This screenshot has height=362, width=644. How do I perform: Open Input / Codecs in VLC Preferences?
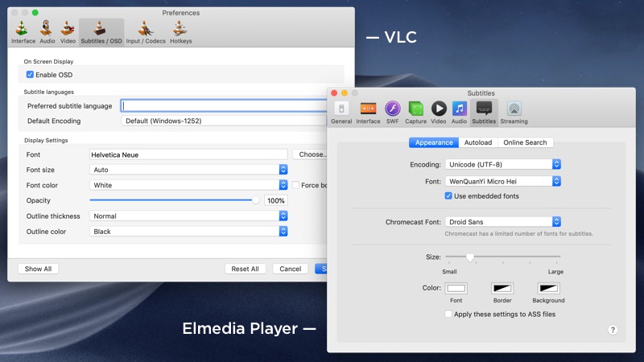(146, 32)
